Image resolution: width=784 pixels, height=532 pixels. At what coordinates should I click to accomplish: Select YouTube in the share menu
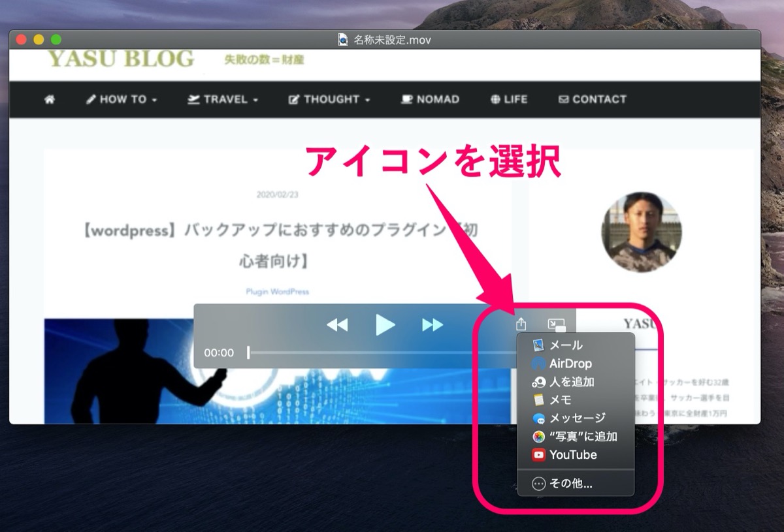click(x=576, y=455)
